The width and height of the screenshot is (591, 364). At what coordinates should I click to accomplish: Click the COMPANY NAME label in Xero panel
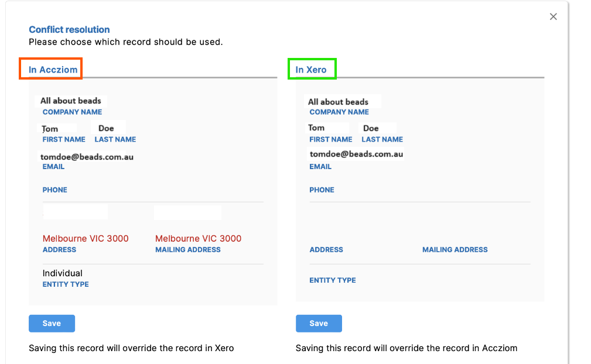point(339,112)
